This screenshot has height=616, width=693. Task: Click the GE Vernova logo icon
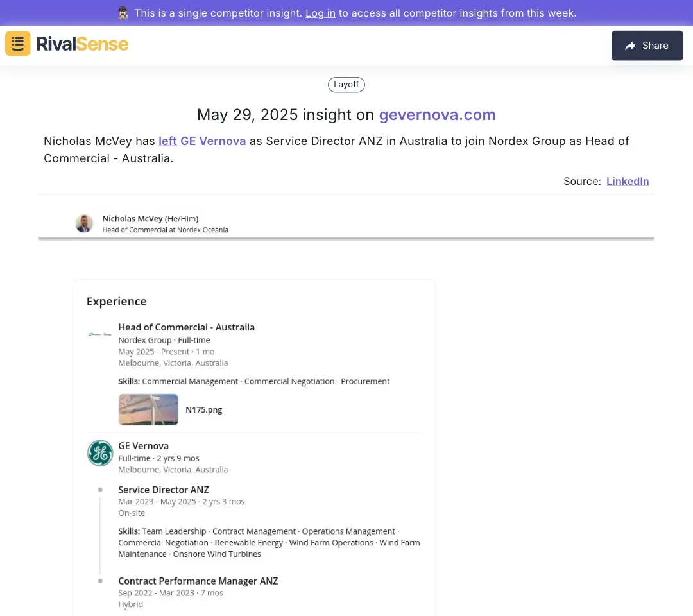(x=100, y=453)
